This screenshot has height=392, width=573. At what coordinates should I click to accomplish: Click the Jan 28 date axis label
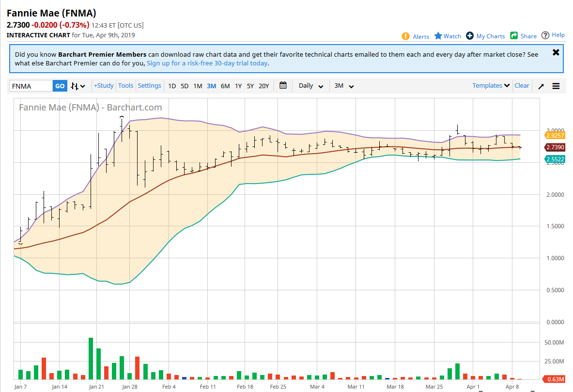click(x=130, y=387)
